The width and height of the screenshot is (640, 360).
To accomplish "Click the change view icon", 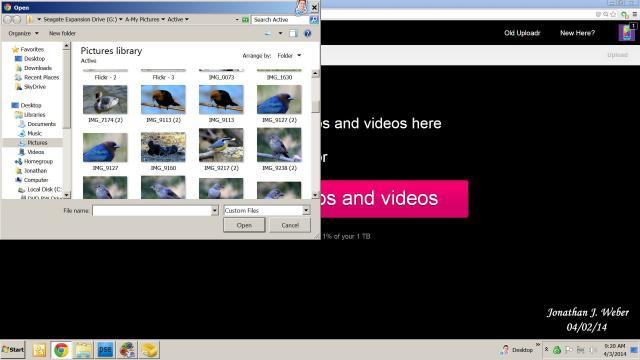I will click(268, 33).
